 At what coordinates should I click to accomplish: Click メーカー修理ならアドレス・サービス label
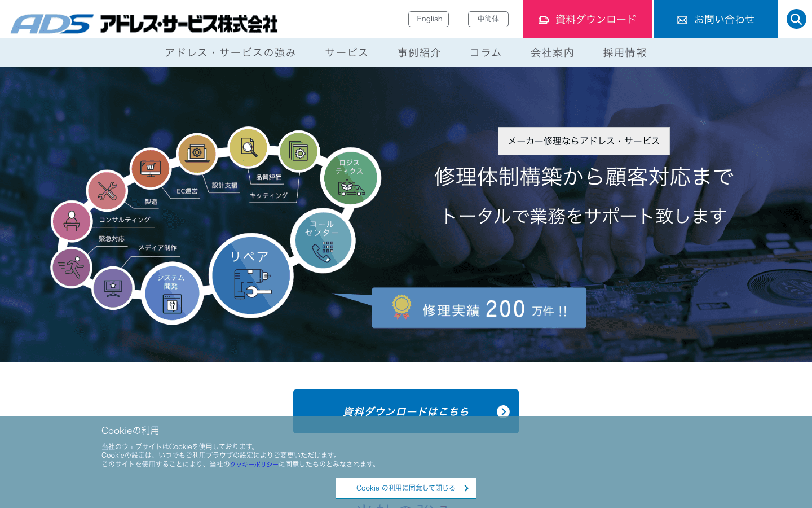pyautogui.click(x=584, y=141)
